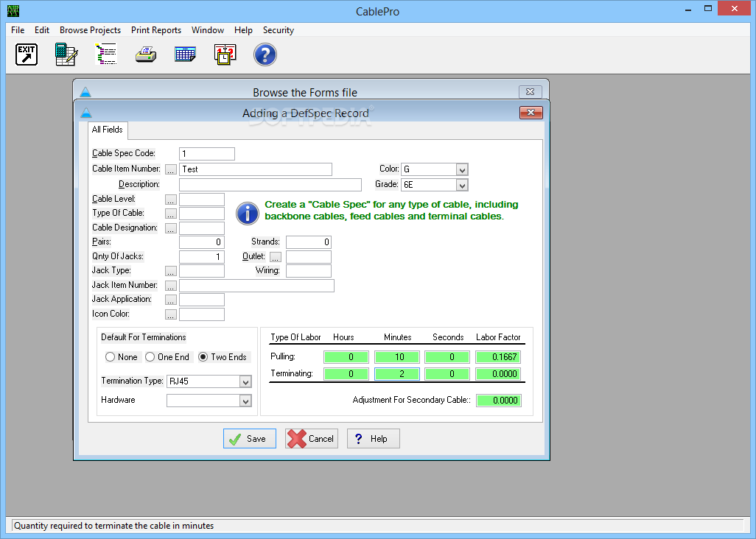Image resolution: width=756 pixels, height=539 pixels.
Task: Click the Adjustment For Secondary Cable field
Action: click(x=499, y=401)
